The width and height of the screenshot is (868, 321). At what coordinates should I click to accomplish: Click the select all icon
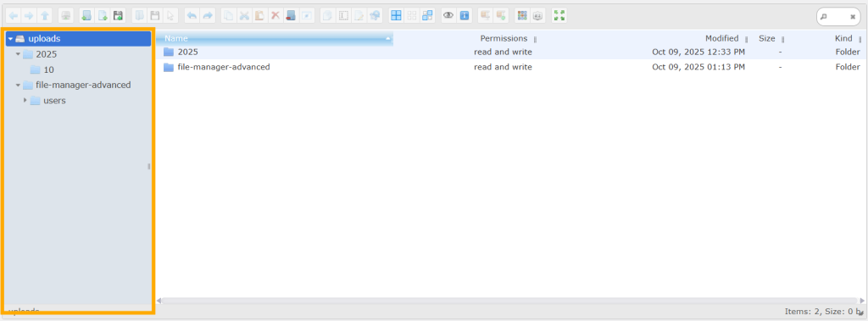[x=396, y=16]
